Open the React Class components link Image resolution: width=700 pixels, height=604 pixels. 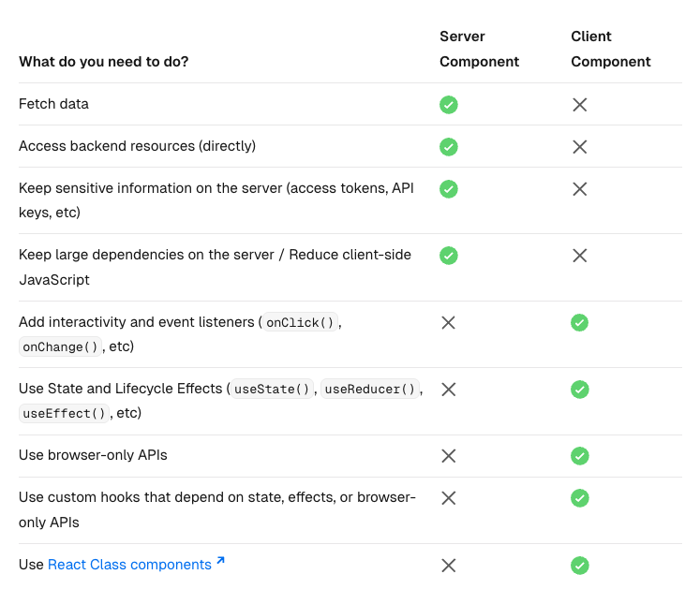click(x=129, y=565)
